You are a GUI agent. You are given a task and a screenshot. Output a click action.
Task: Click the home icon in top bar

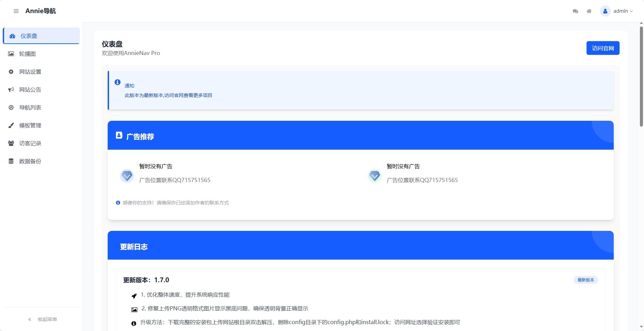pos(589,11)
